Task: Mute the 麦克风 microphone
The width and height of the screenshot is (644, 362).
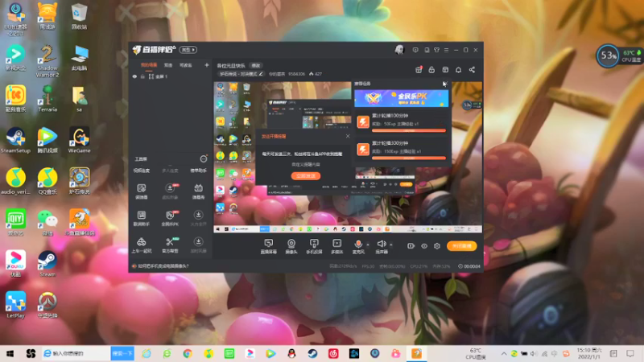Action: 358,246
